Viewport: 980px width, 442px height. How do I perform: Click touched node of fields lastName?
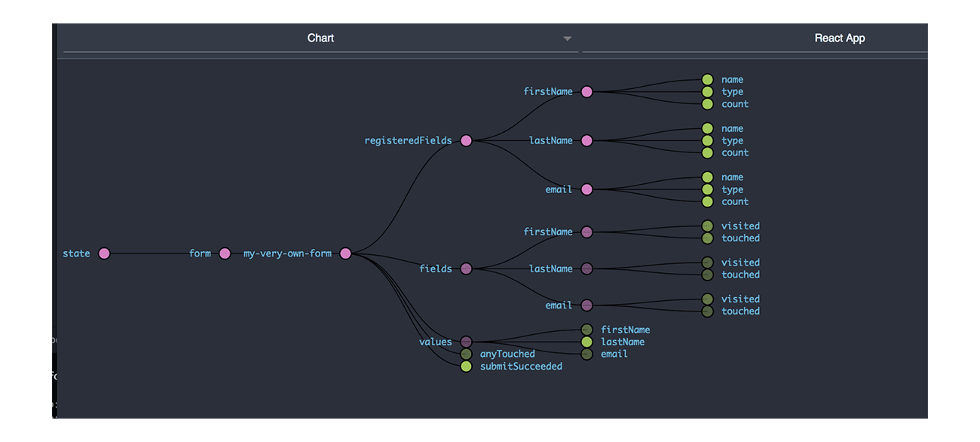[707, 275]
